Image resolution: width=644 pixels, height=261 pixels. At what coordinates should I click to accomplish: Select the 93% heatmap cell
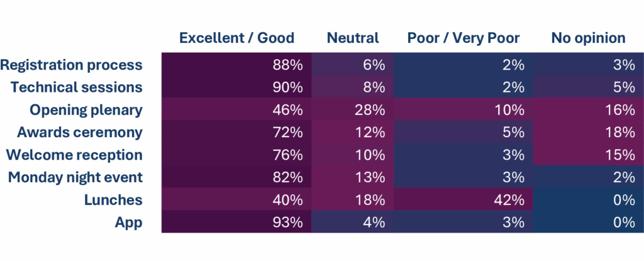[236, 223]
